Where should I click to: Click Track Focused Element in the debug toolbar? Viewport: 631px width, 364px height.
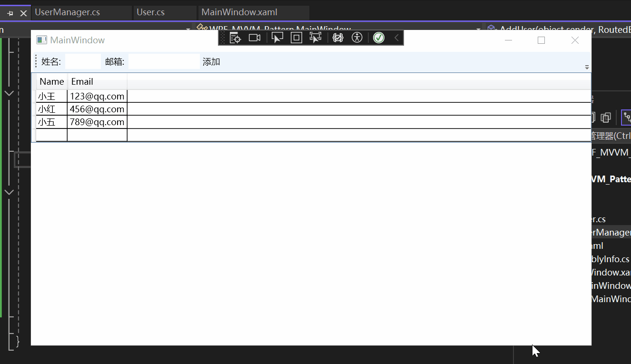coord(315,37)
